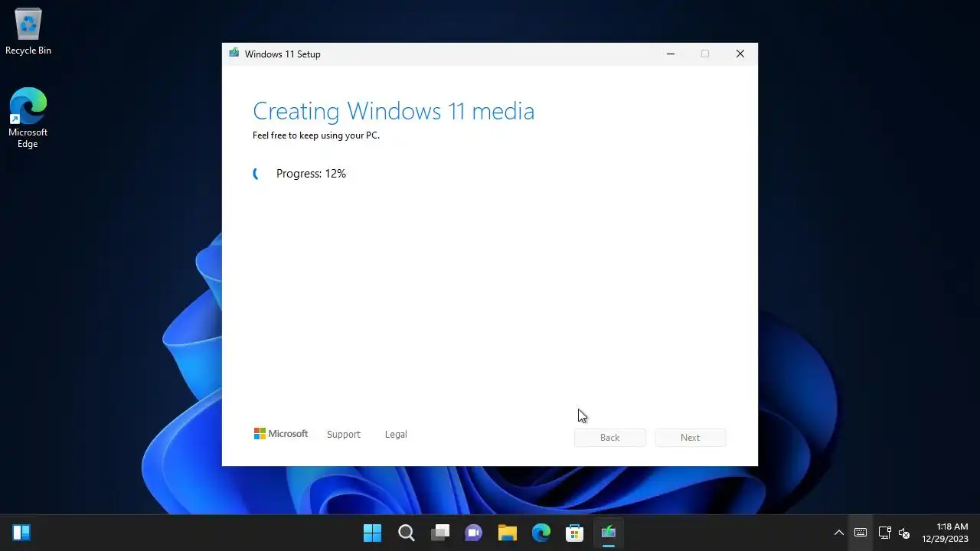The height and width of the screenshot is (551, 980).
Task: Close the Windows 11 Setup window
Action: [740, 54]
